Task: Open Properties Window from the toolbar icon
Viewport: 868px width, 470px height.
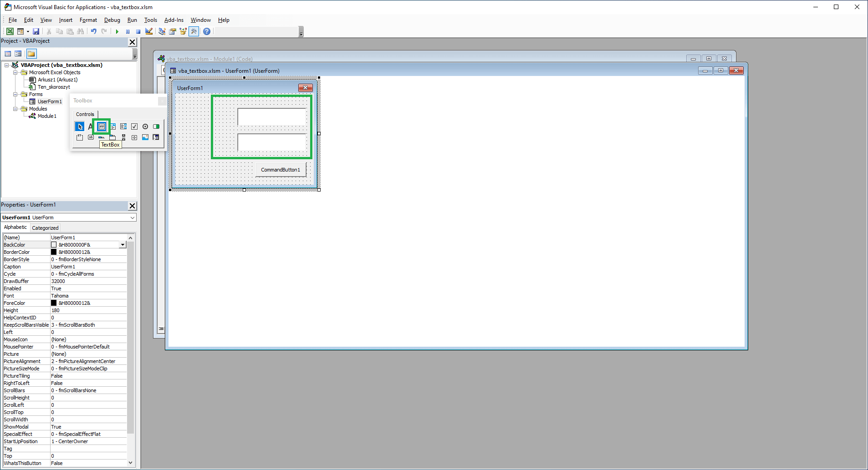Action: coord(173,31)
